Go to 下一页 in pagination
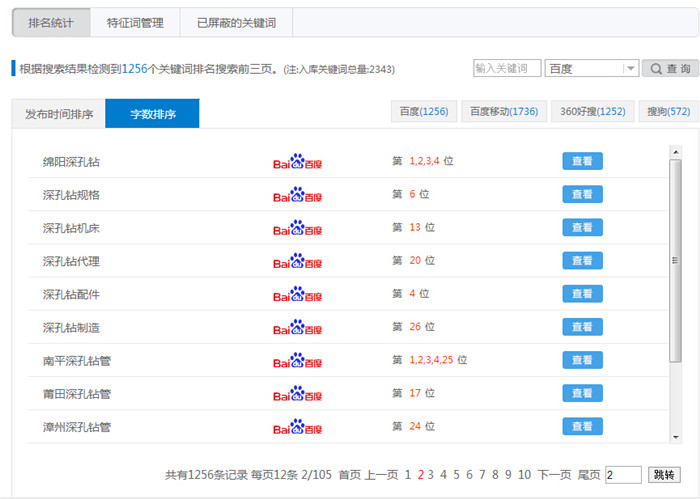Image resolution: width=700 pixels, height=499 pixels. click(x=554, y=475)
